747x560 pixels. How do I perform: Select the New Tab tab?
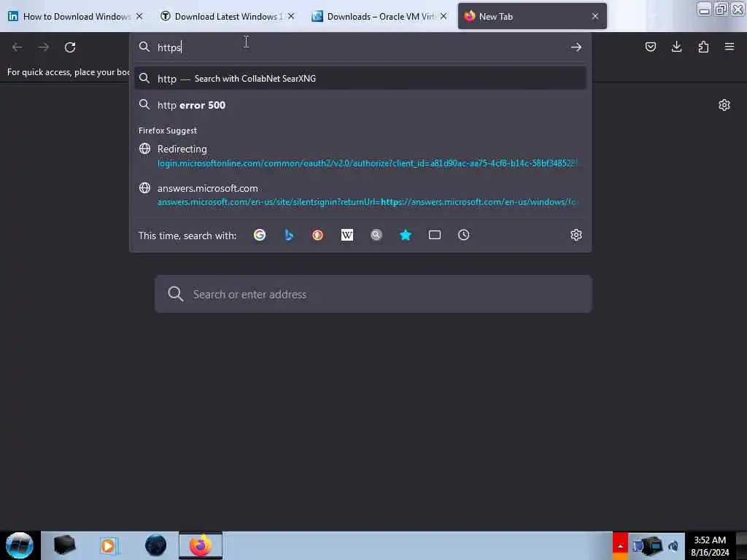tap(532, 16)
